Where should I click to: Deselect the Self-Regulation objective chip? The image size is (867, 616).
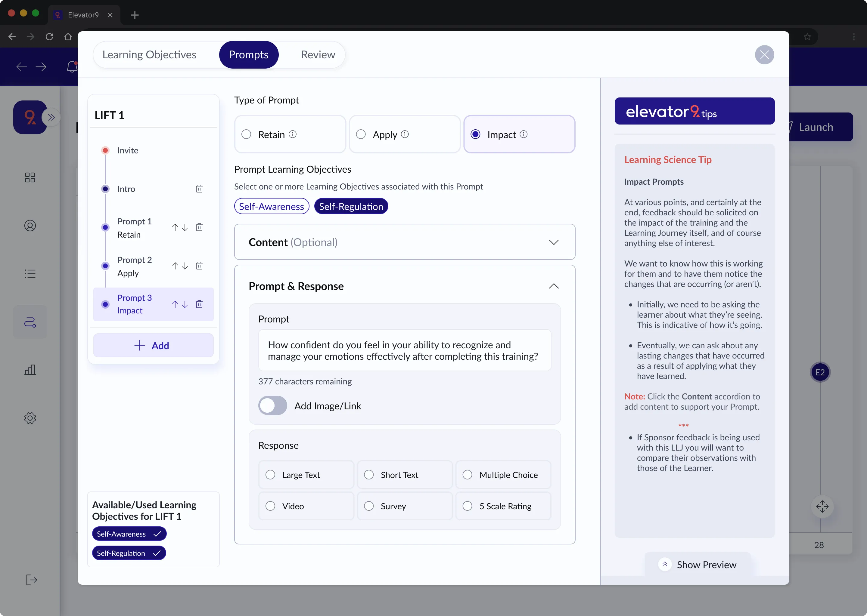(x=351, y=206)
